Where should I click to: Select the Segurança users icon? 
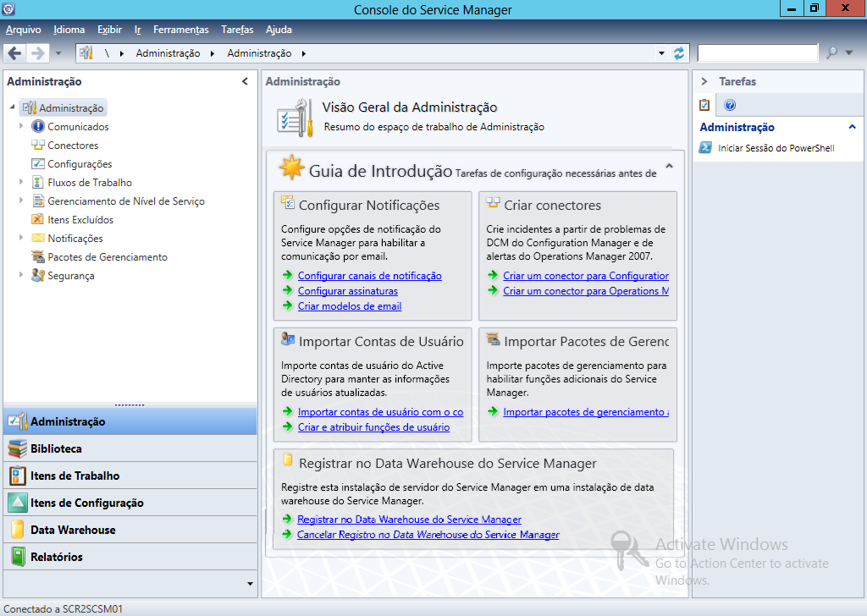point(37,275)
